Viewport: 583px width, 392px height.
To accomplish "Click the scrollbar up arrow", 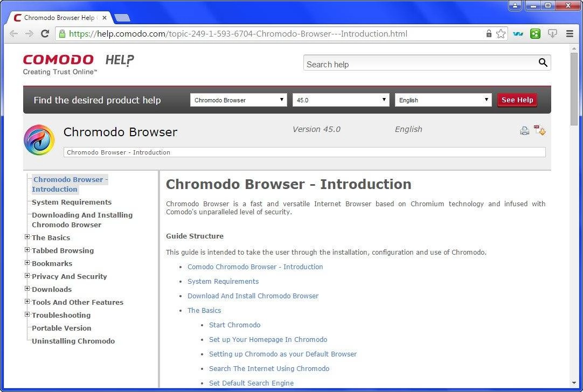I will tap(574, 48).
